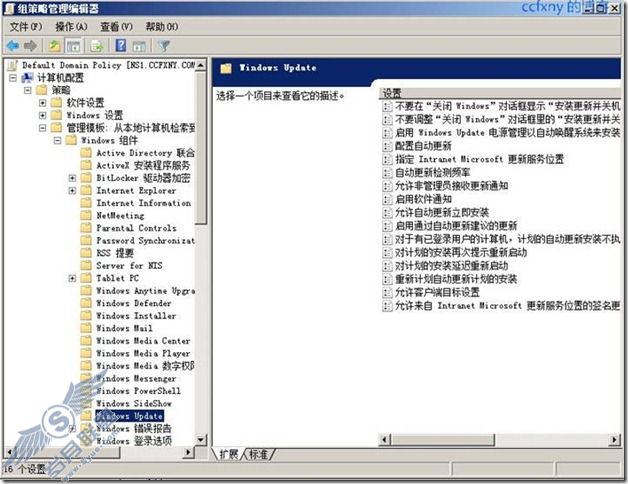Screen dimensions: 628x484
Task: Click settings list horizontal scroll left arrow
Action: pos(384,440)
